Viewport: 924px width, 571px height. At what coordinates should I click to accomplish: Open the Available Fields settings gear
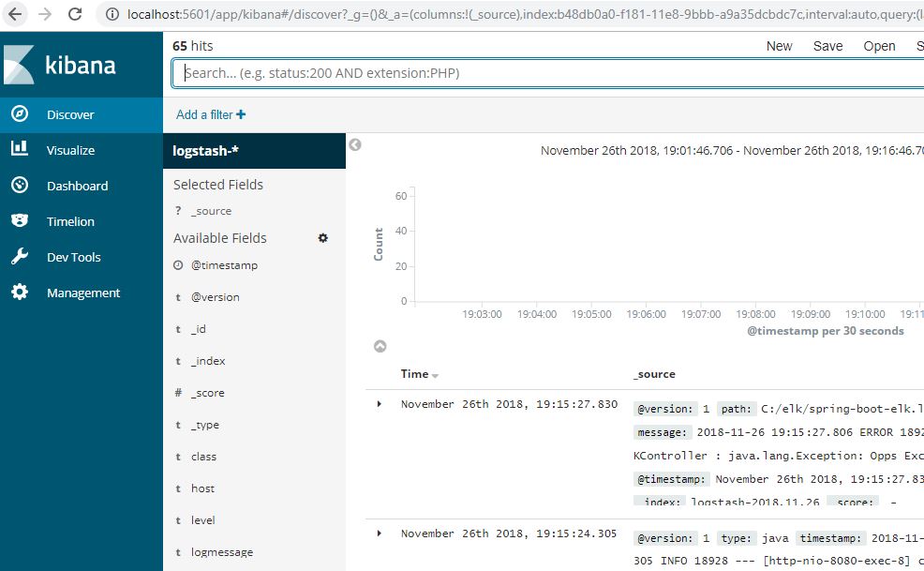(323, 238)
